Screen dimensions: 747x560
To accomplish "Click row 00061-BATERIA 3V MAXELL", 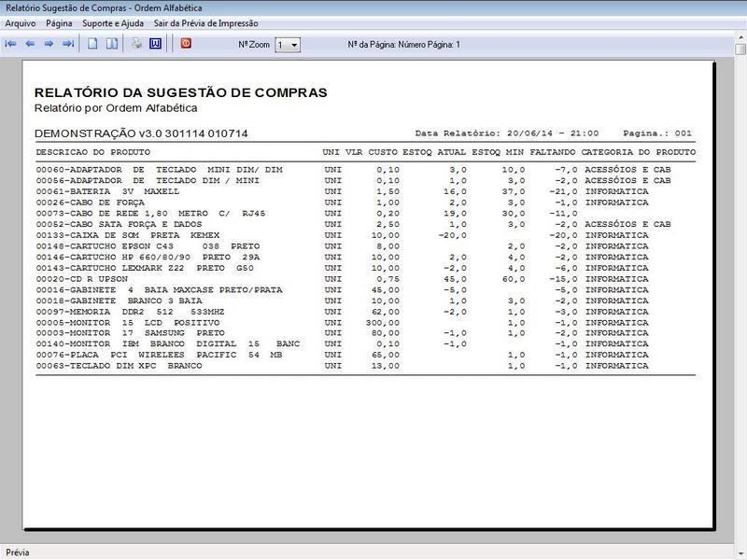I will point(343,191).
